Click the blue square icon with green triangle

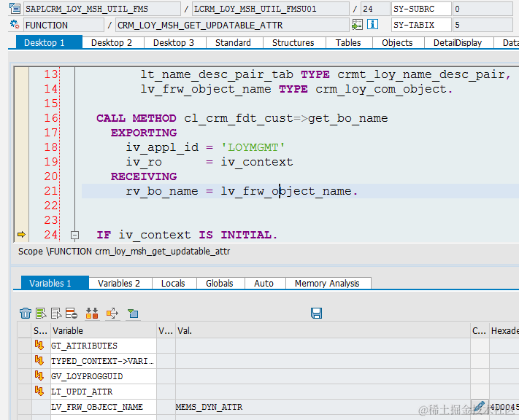click(x=133, y=313)
